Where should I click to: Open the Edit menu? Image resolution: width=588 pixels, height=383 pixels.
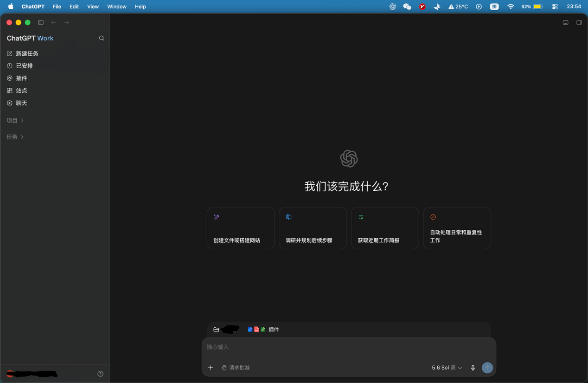(74, 6)
